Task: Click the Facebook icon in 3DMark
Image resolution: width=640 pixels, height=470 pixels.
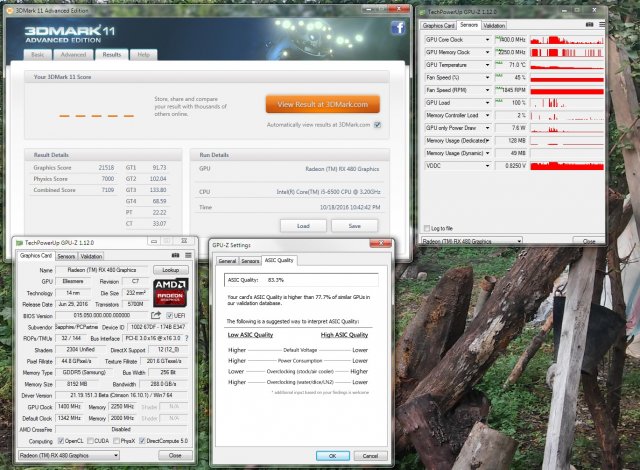Action: (x=398, y=29)
